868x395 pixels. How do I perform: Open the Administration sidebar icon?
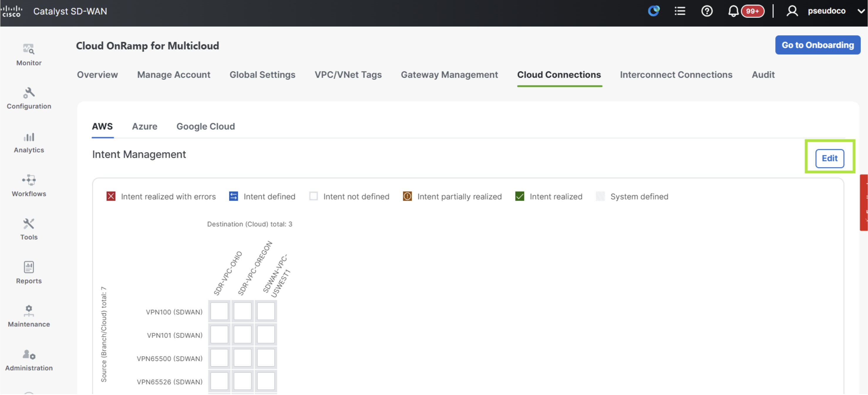[29, 354]
